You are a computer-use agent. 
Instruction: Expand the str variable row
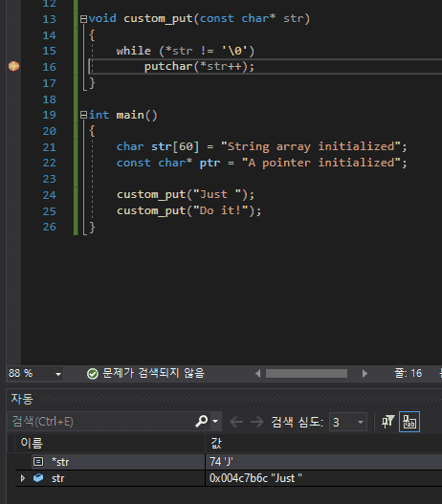(x=23, y=478)
